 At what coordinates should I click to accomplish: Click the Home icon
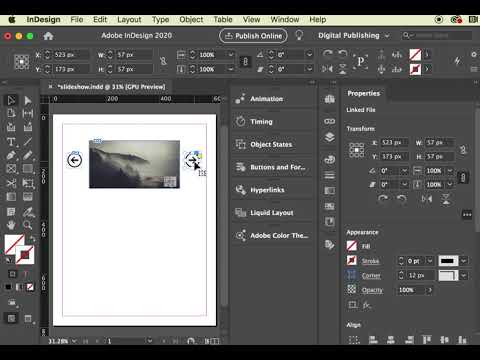pos(48,36)
